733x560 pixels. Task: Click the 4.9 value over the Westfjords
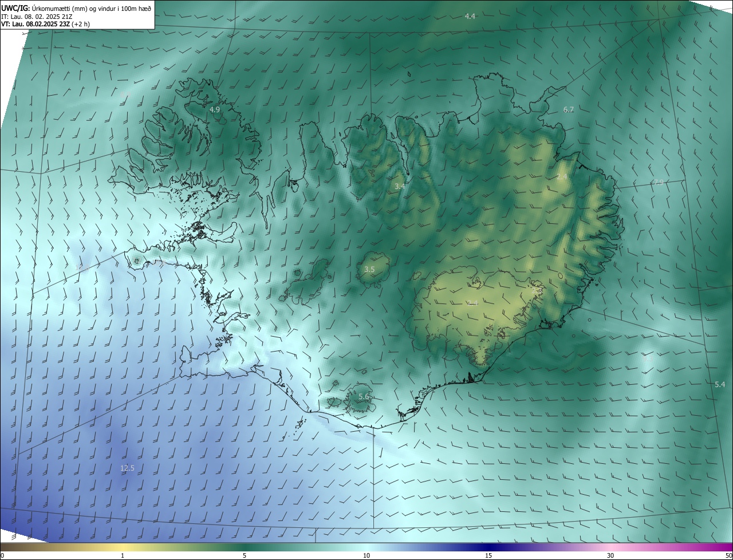(215, 109)
